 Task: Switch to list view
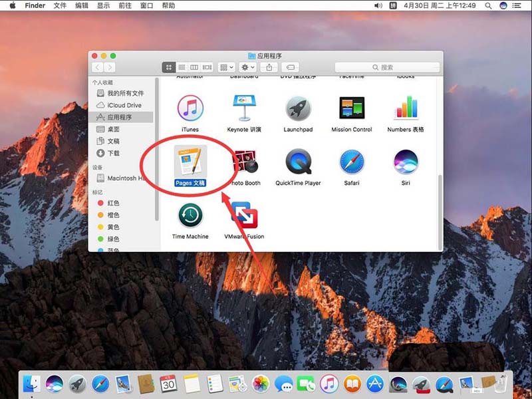coord(182,67)
